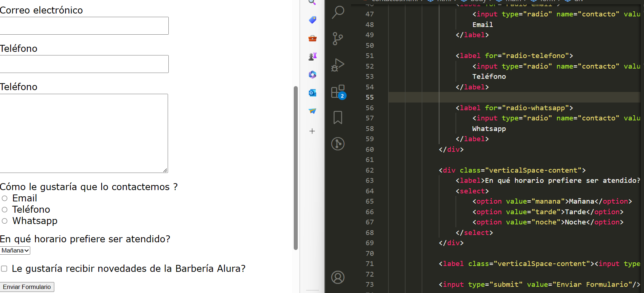Viewport: 644px width, 293px height.
Task: Click the label for="radio-telefono" tag on line 51
Action: (514, 56)
